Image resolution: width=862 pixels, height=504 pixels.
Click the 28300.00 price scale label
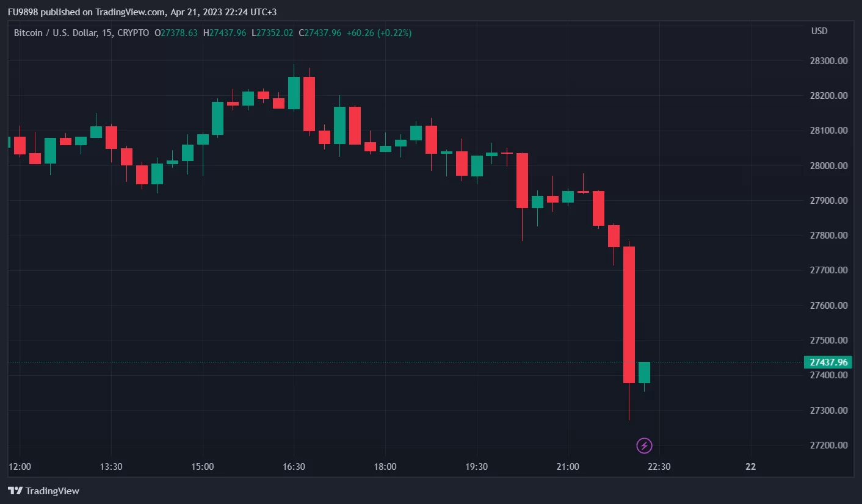coord(829,61)
